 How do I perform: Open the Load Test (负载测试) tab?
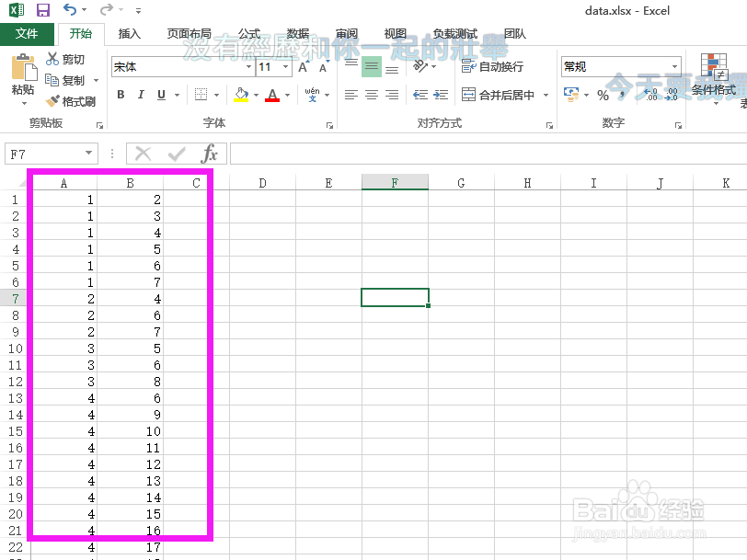click(x=455, y=34)
